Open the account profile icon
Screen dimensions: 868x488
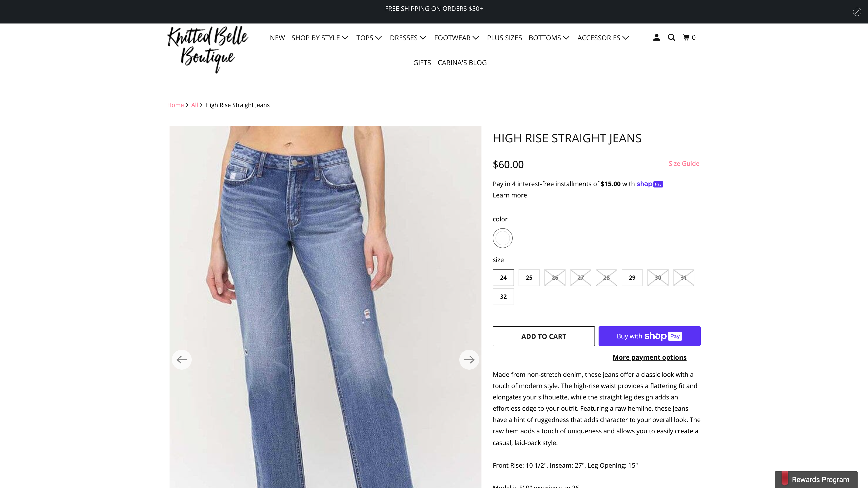coord(656,37)
